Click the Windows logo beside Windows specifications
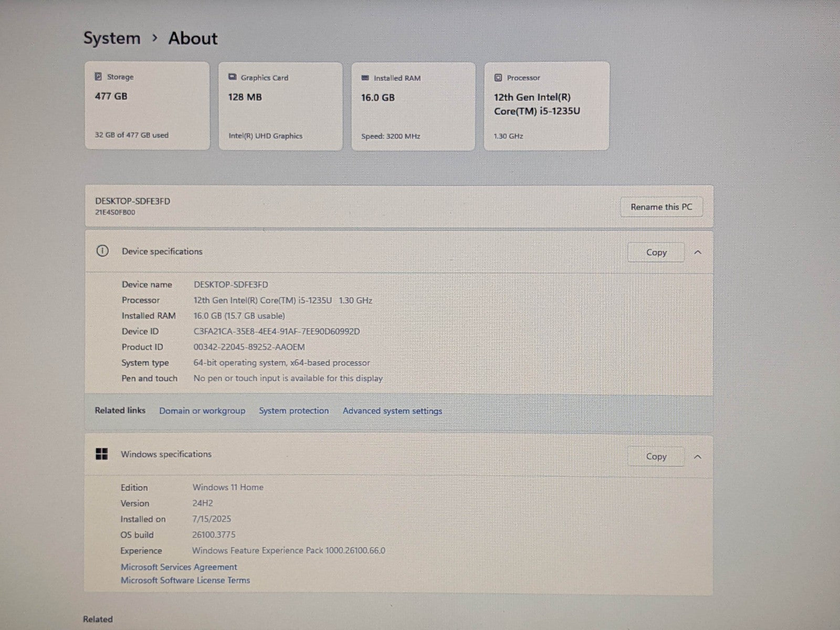 pos(102,454)
